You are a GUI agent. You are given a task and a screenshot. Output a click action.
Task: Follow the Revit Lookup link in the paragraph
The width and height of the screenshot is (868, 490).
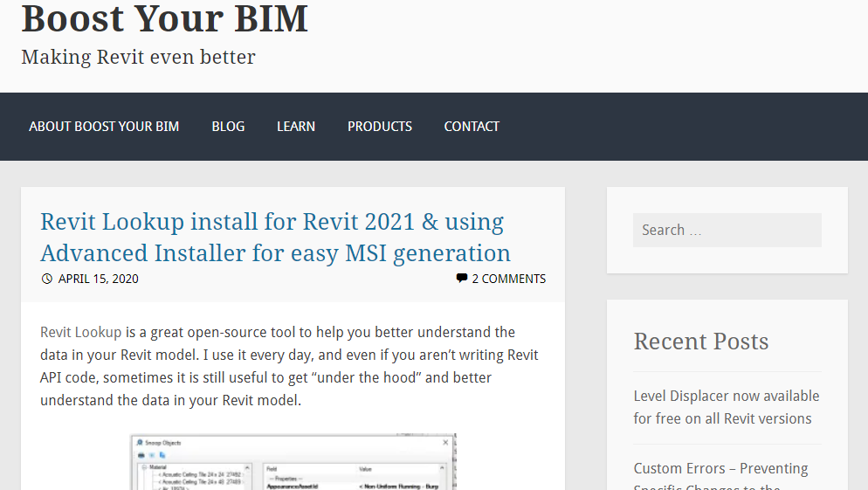[x=81, y=332]
